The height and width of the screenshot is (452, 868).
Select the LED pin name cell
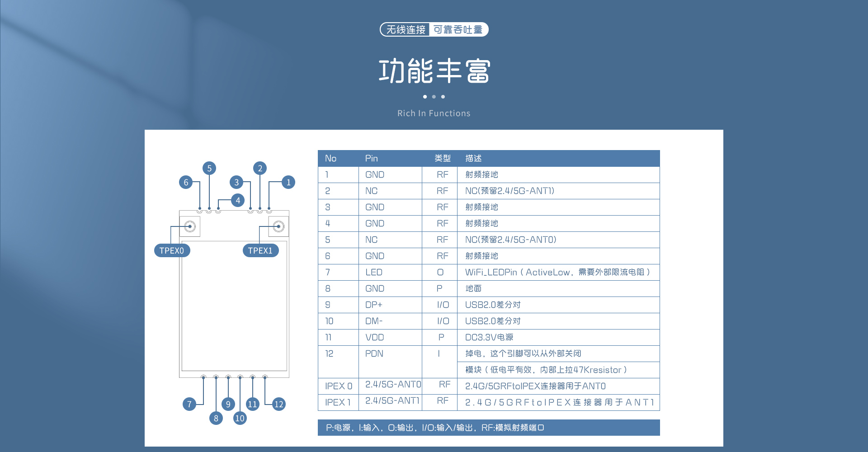pos(374,273)
